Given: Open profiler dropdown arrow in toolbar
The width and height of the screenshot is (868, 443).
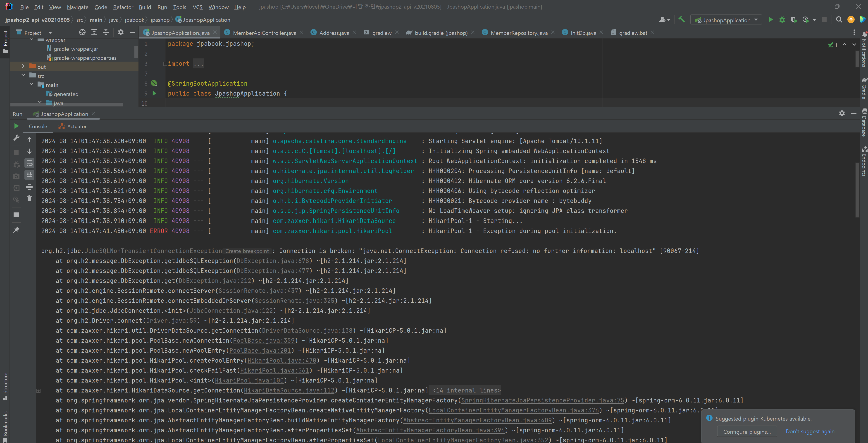Looking at the screenshot, I should (x=814, y=20).
